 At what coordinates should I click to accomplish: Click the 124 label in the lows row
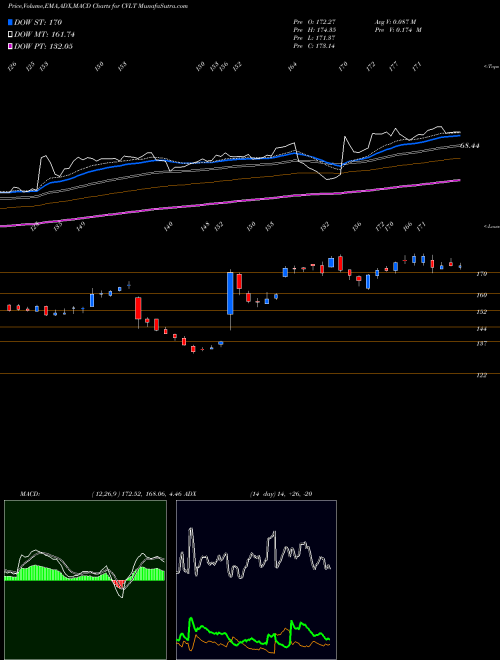pos(35,226)
